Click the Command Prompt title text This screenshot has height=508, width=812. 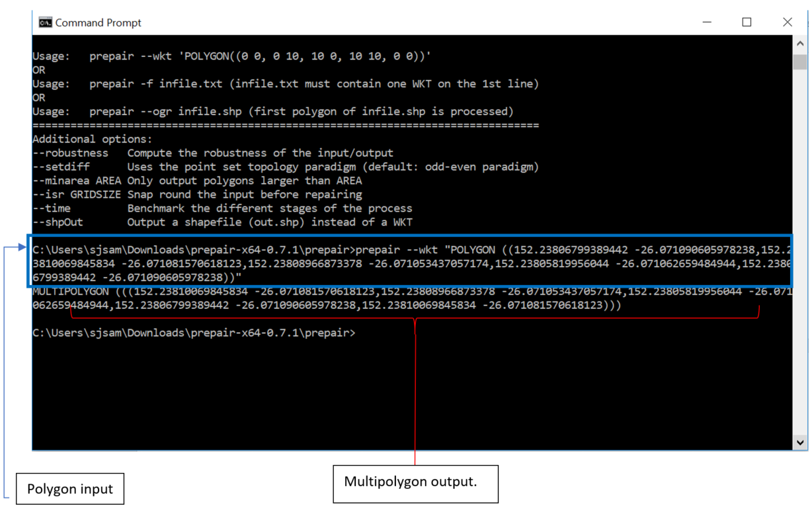click(98, 22)
